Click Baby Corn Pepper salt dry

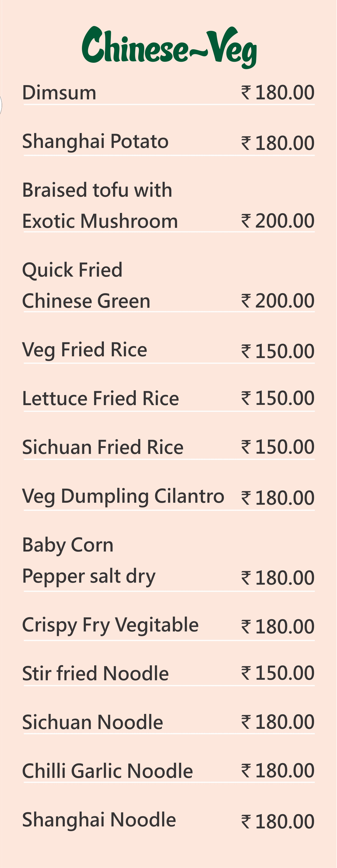89,560
